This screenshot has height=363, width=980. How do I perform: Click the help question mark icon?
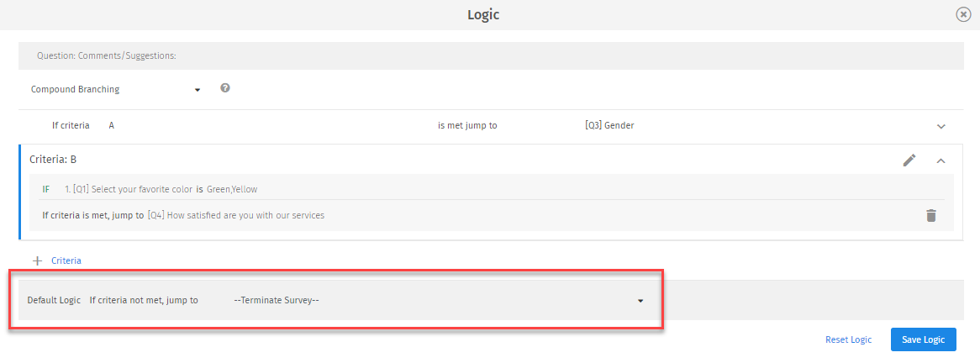click(x=225, y=88)
